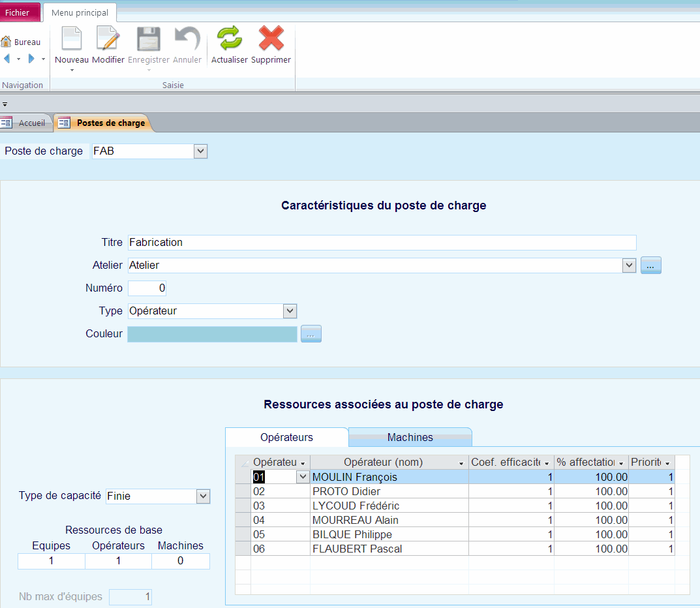Open the Fichier menu
The width and height of the screenshot is (700, 608).
tap(20, 12)
